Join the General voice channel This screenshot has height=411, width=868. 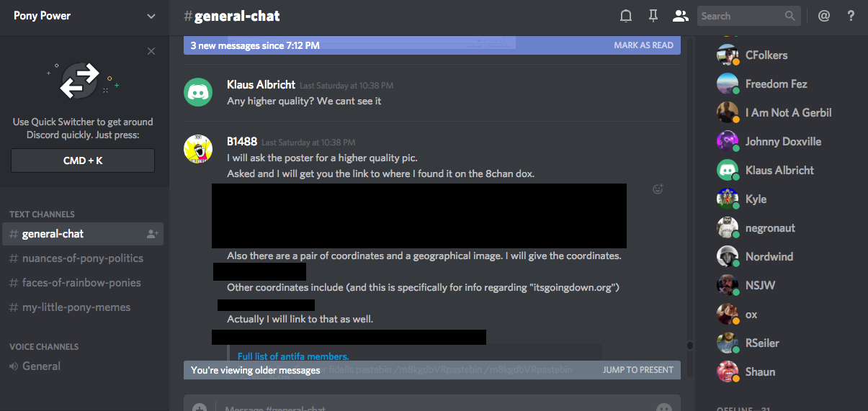point(41,366)
